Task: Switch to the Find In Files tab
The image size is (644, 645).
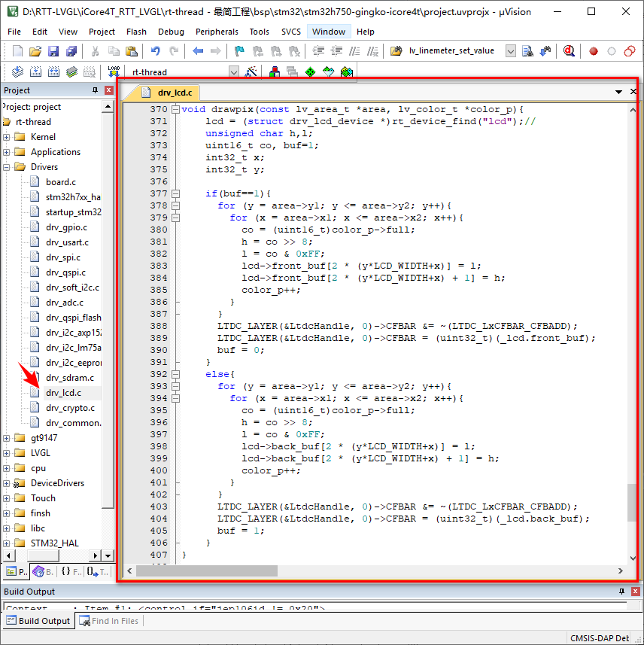Action: [109, 621]
